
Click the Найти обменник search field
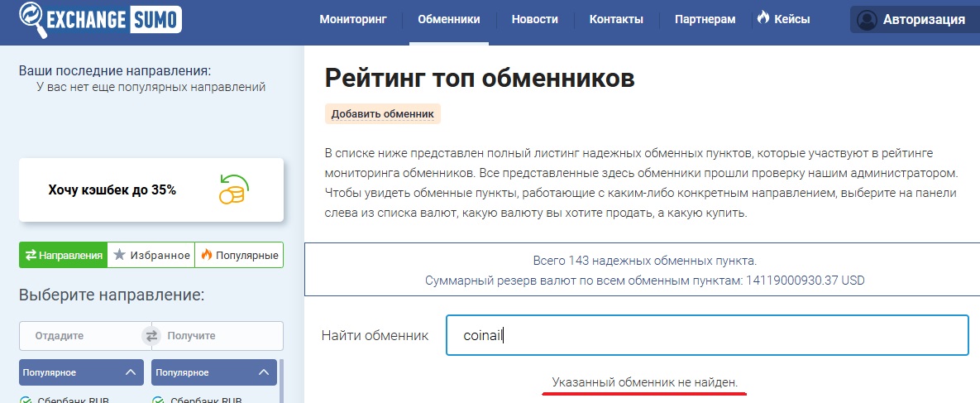click(x=707, y=335)
